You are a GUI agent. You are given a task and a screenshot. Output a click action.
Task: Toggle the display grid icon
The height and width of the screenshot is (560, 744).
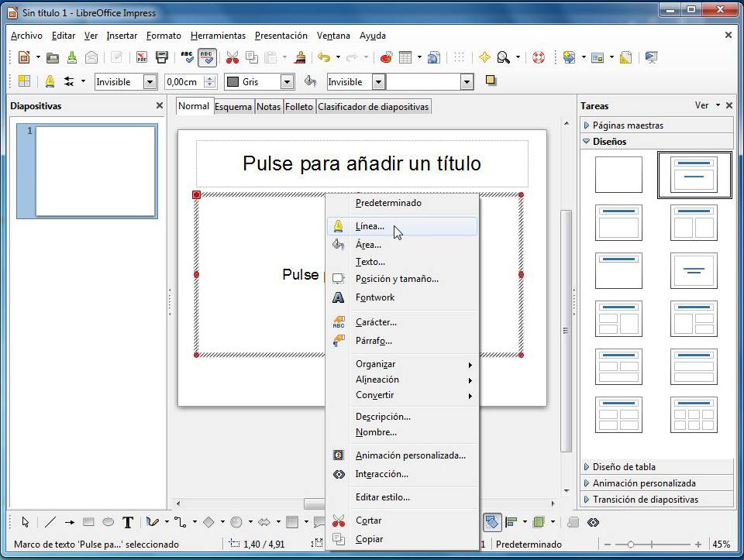tap(459, 58)
